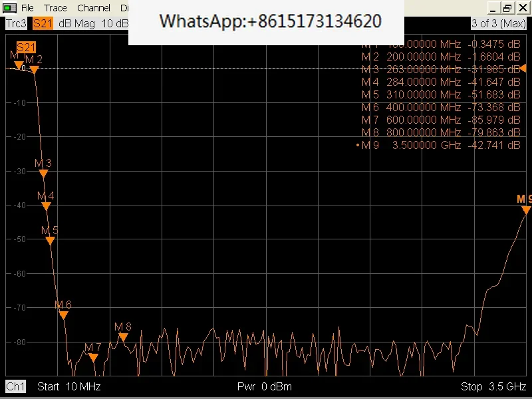
Task: Click the '3 of 3 (Max)' indicator
Action: 498,23
